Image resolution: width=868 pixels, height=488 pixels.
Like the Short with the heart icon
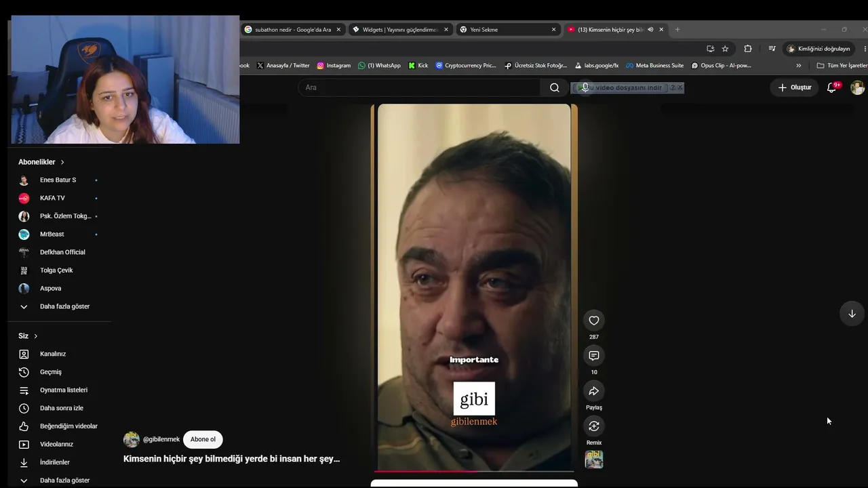coord(594,321)
